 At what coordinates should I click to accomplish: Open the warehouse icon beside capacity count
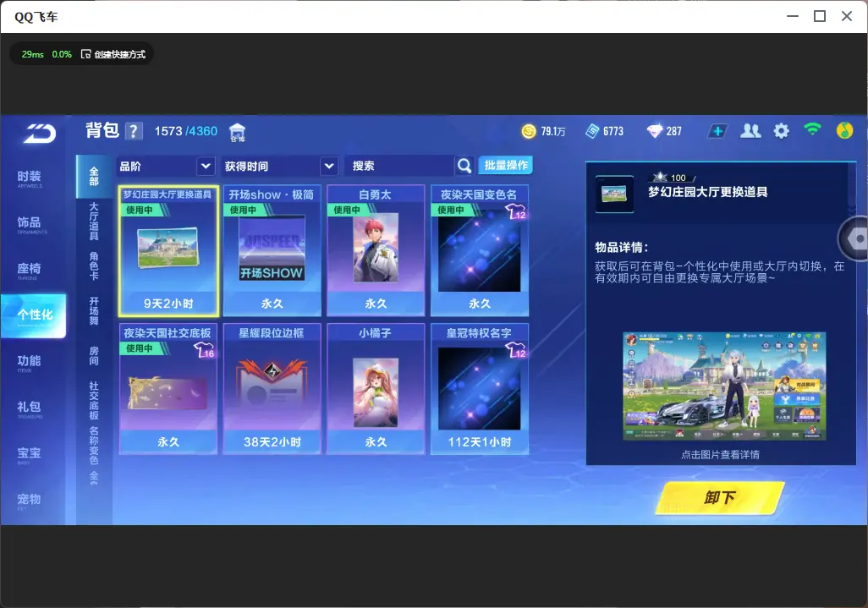coord(237,132)
